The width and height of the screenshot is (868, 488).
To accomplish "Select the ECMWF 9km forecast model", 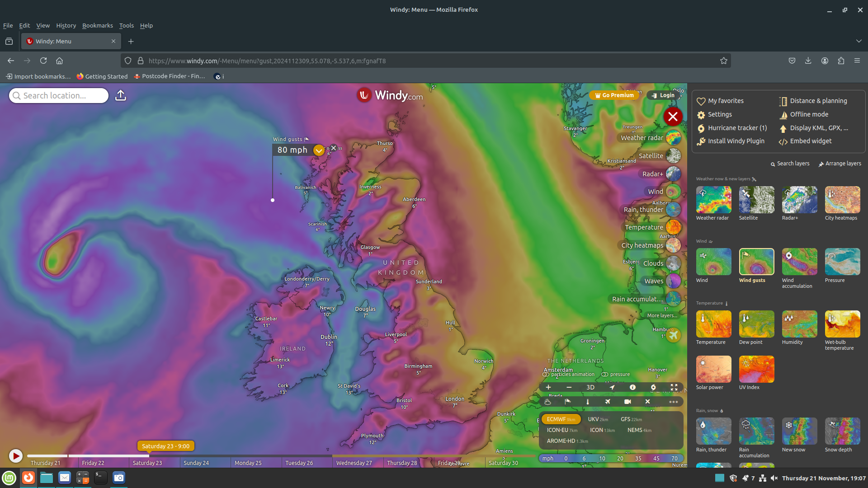I will [x=561, y=419].
